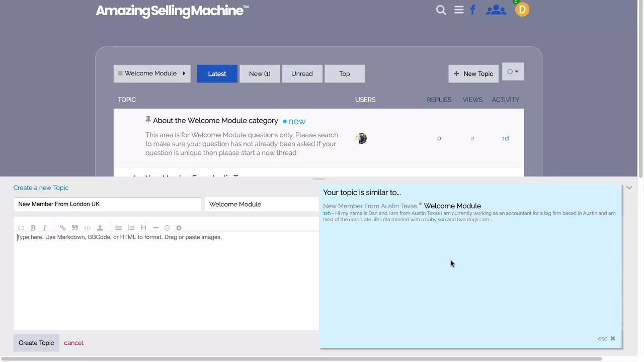Viewport: 644px width, 362px height.
Task: Toggle italic formatting in composer
Action: pyautogui.click(x=45, y=228)
